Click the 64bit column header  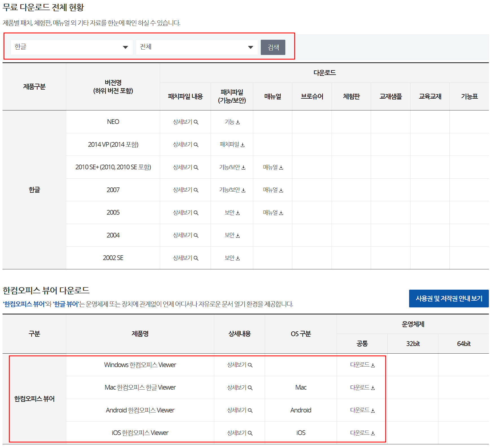point(463,344)
